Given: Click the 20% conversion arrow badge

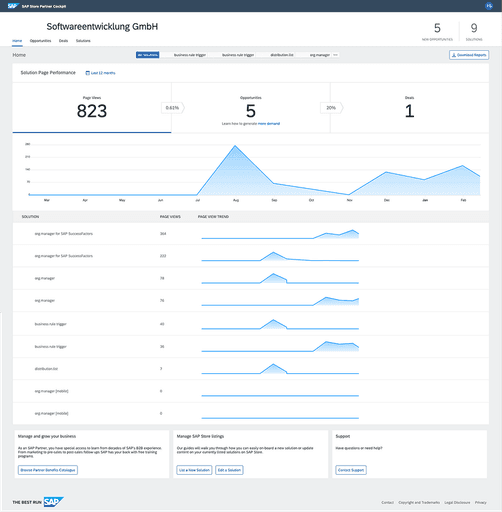Looking at the screenshot, I should [331, 108].
